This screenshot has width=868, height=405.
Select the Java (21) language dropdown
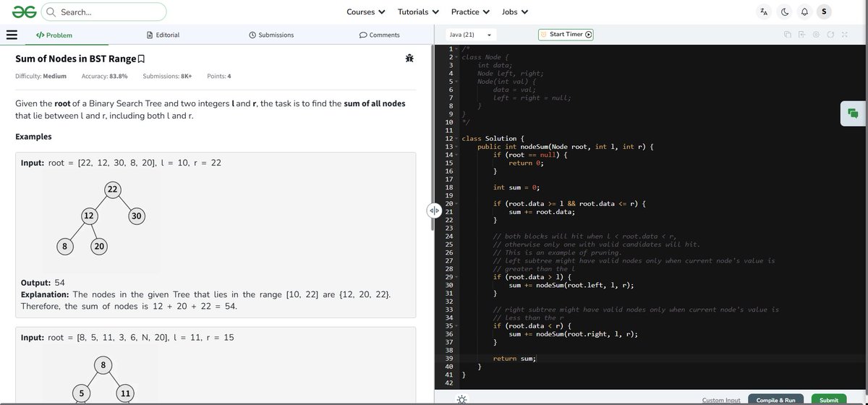[470, 35]
